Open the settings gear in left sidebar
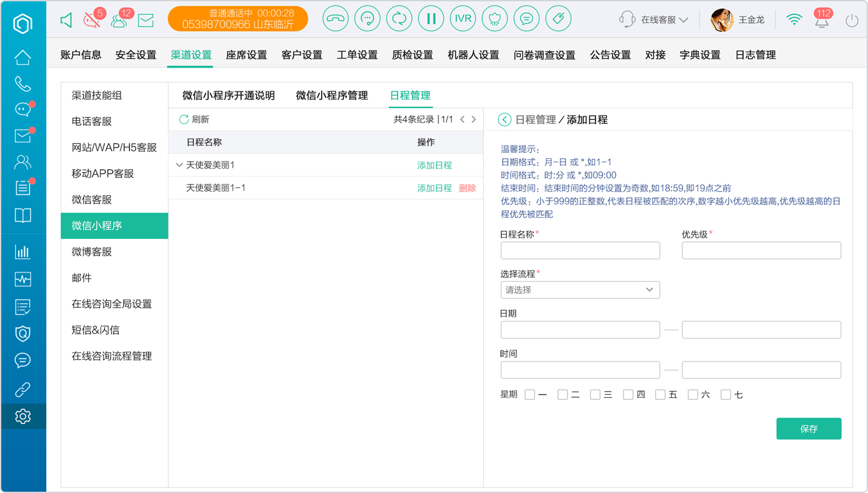The image size is (868, 493). (x=23, y=416)
